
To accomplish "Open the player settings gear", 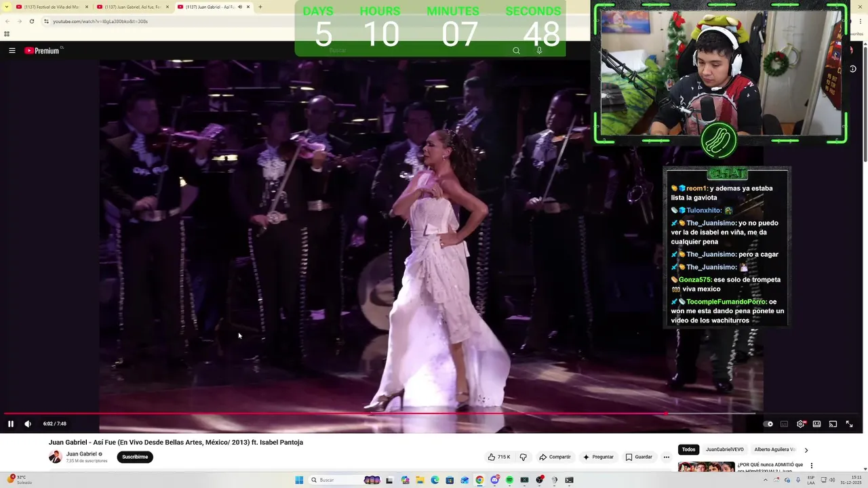I will pos(801,424).
